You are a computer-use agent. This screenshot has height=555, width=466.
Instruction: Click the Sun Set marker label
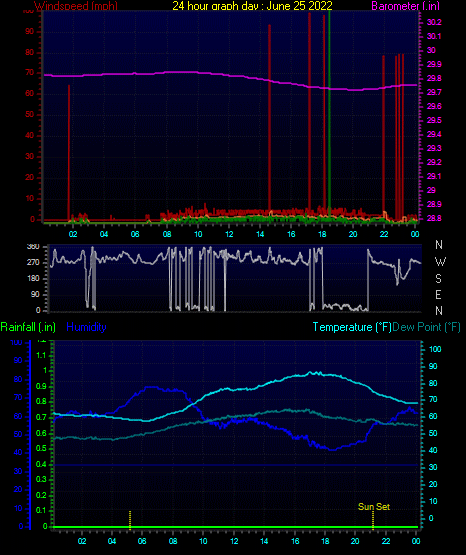click(x=374, y=507)
